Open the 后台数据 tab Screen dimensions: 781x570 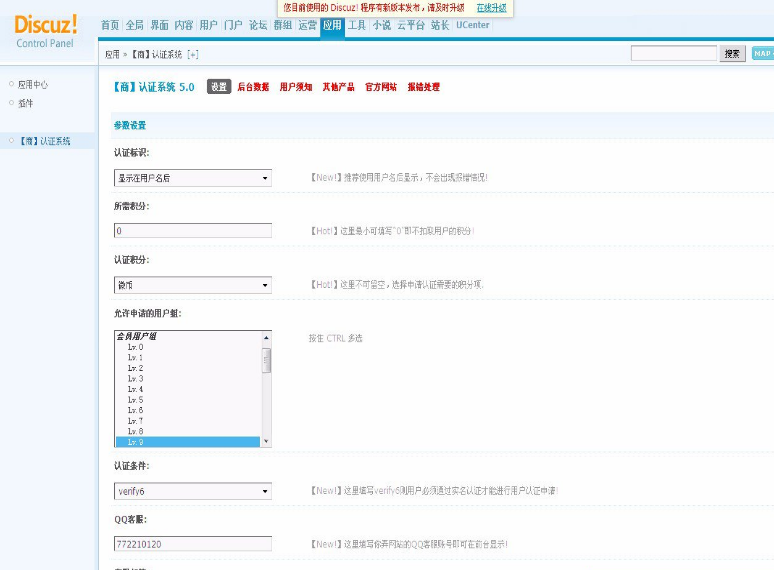(253, 87)
